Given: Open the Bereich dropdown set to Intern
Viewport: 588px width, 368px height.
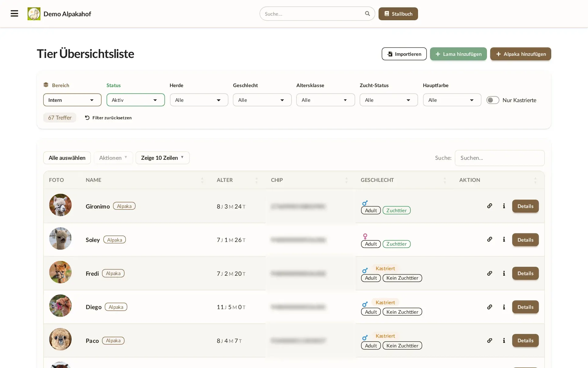Looking at the screenshot, I should (x=72, y=100).
